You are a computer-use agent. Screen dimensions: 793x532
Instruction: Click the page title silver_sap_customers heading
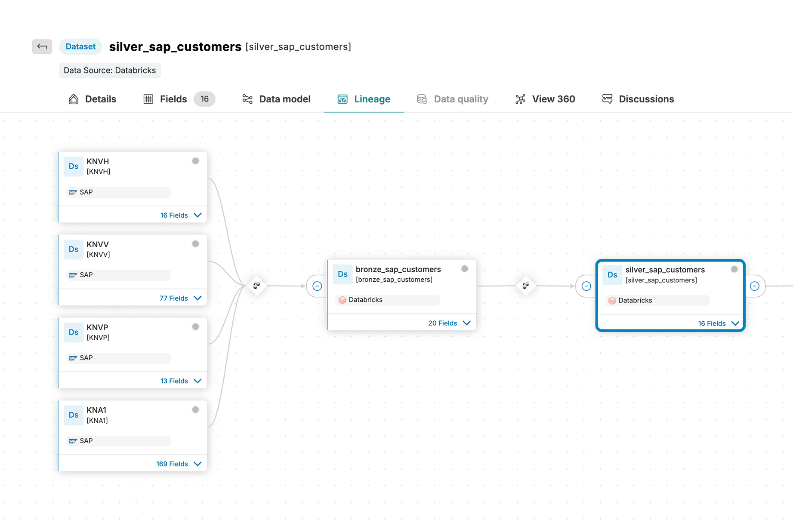pos(175,46)
